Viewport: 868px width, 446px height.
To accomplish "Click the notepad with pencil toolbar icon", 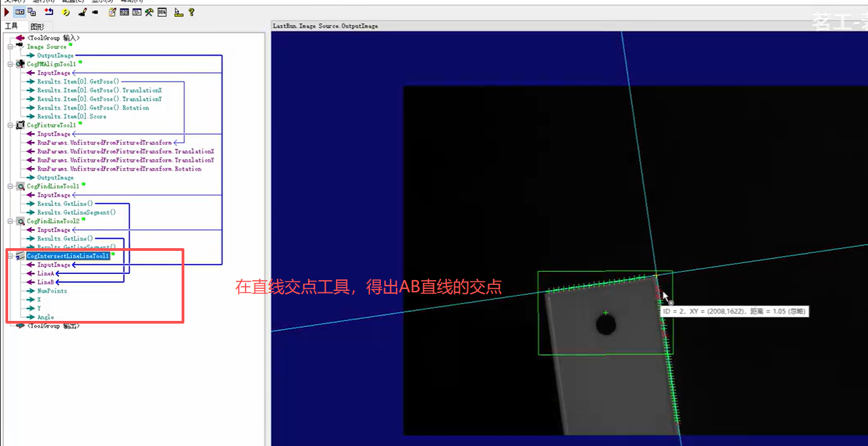I will coord(113,12).
